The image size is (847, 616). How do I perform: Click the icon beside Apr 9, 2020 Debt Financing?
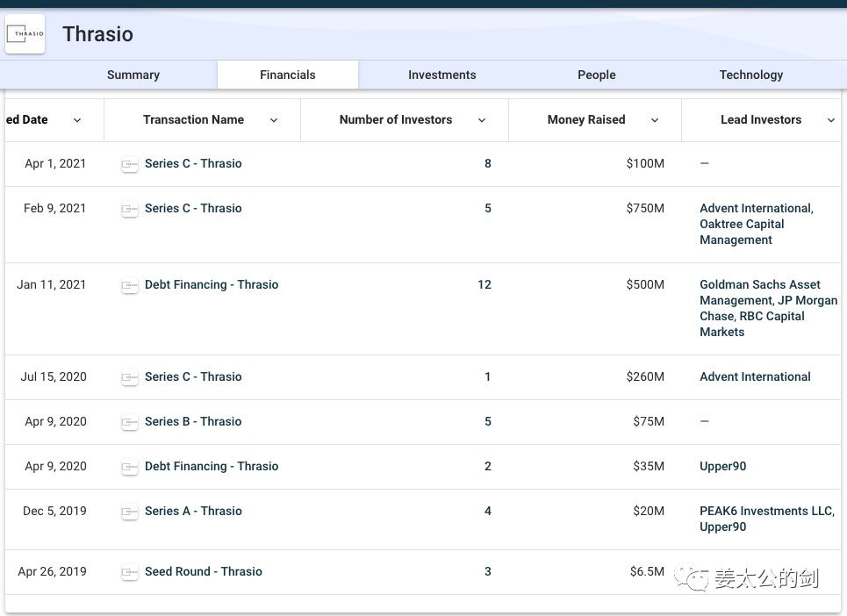point(130,467)
